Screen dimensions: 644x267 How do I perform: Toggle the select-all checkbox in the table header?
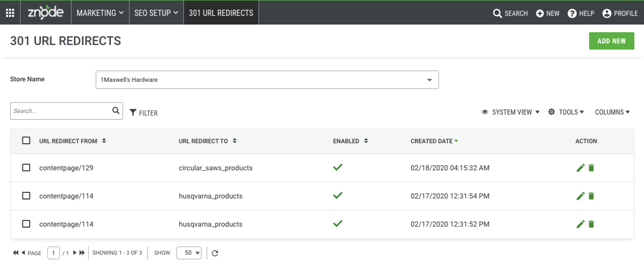click(x=26, y=141)
